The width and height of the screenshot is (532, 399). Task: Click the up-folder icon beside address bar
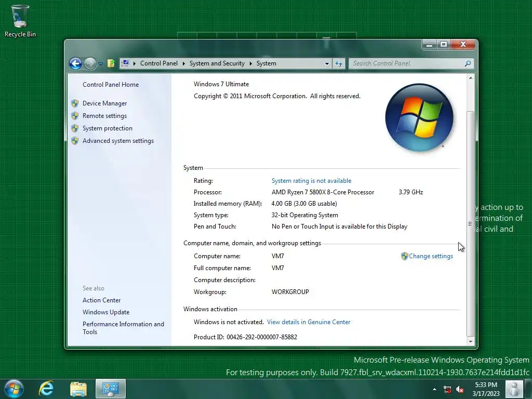coord(111,63)
